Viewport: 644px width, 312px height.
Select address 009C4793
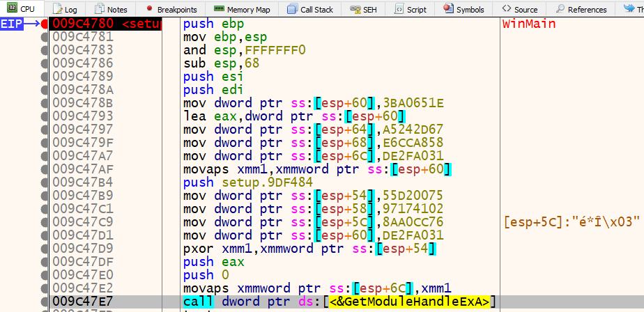click(x=82, y=116)
